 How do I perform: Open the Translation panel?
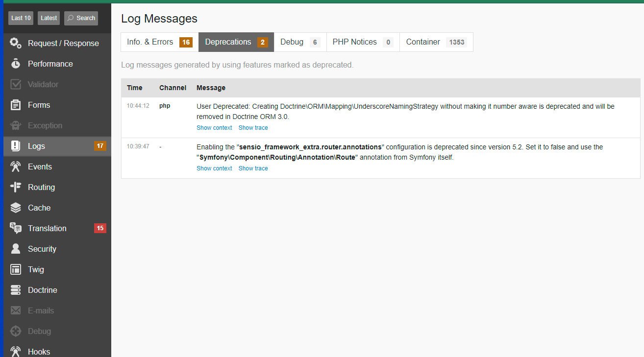tap(57, 228)
